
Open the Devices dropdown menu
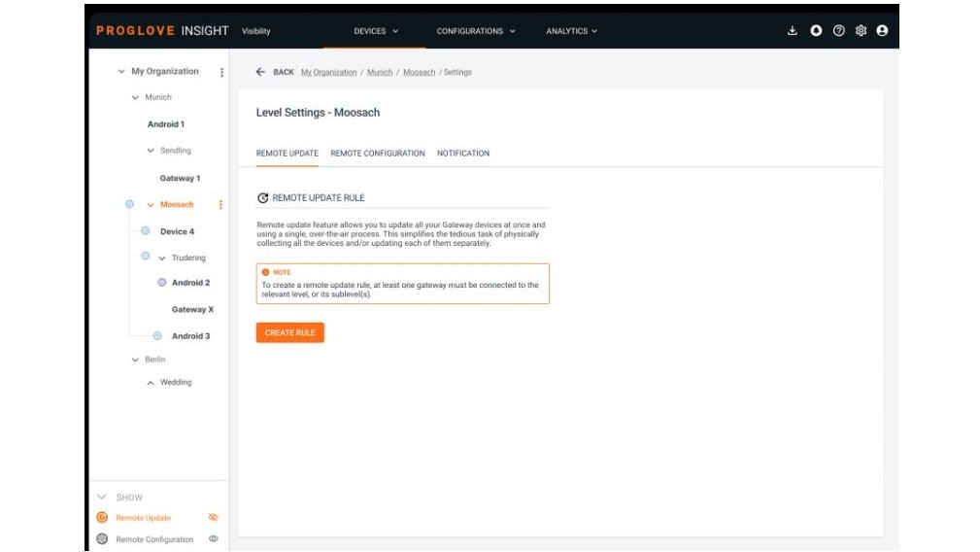tap(376, 31)
